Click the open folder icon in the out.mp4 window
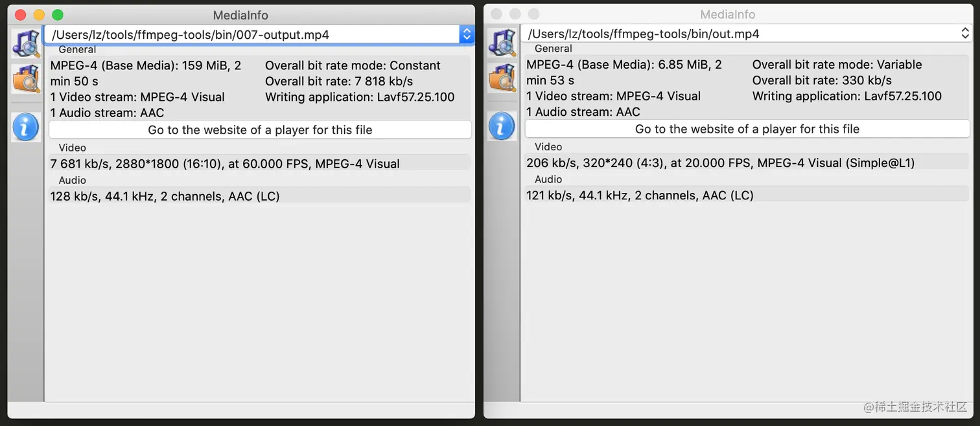 (502, 78)
